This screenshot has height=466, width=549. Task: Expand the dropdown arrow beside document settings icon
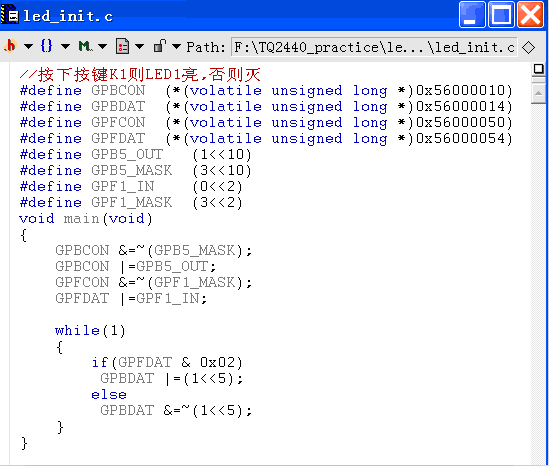139,46
